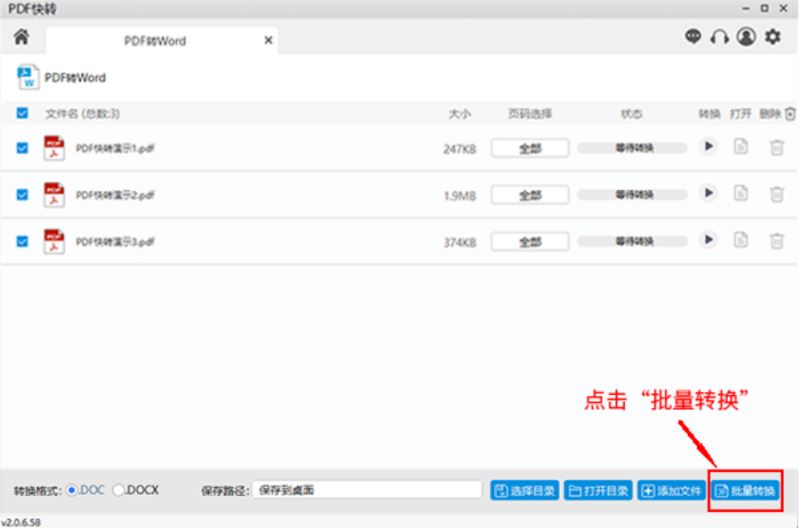Uncheck PDF快转演示3.pdf checkbox
This screenshot has height=528, width=800.
point(22,241)
